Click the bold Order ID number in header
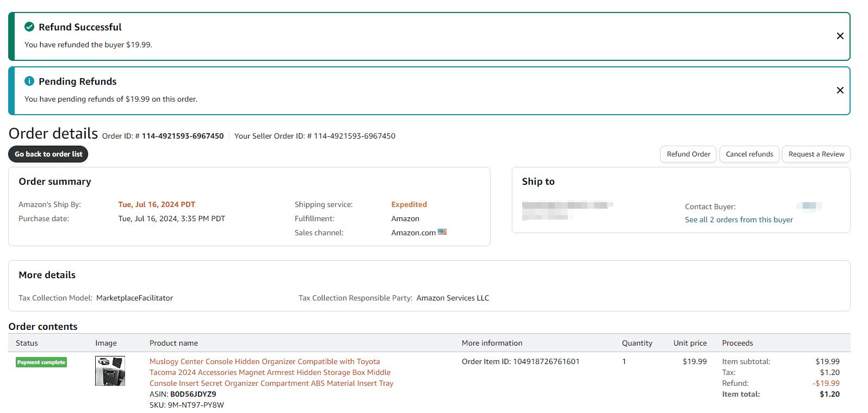 tap(183, 136)
